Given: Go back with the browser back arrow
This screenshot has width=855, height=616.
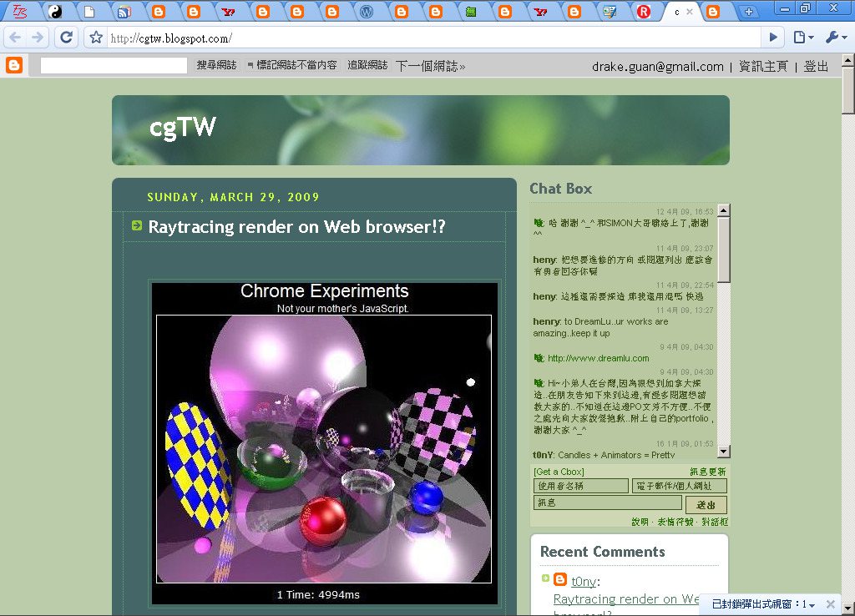Looking at the screenshot, I should 16,38.
